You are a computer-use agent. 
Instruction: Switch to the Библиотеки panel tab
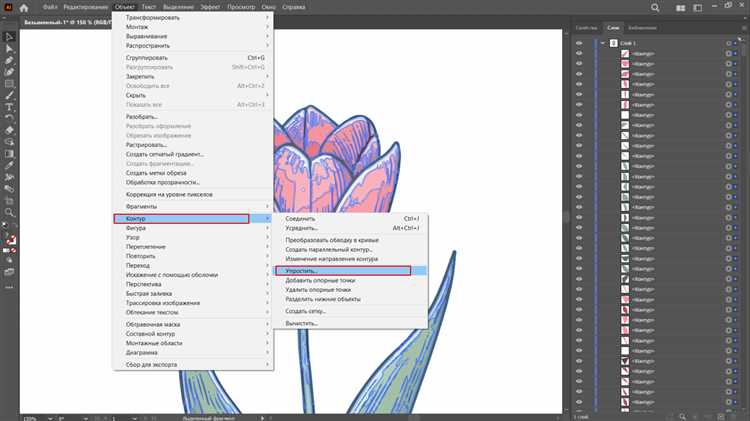642,28
